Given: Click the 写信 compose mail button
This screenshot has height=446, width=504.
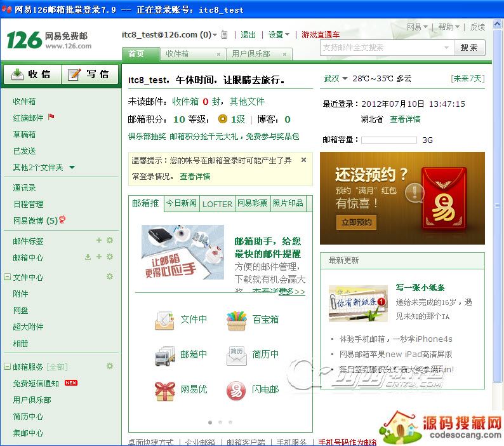Looking at the screenshot, I should 90,74.
